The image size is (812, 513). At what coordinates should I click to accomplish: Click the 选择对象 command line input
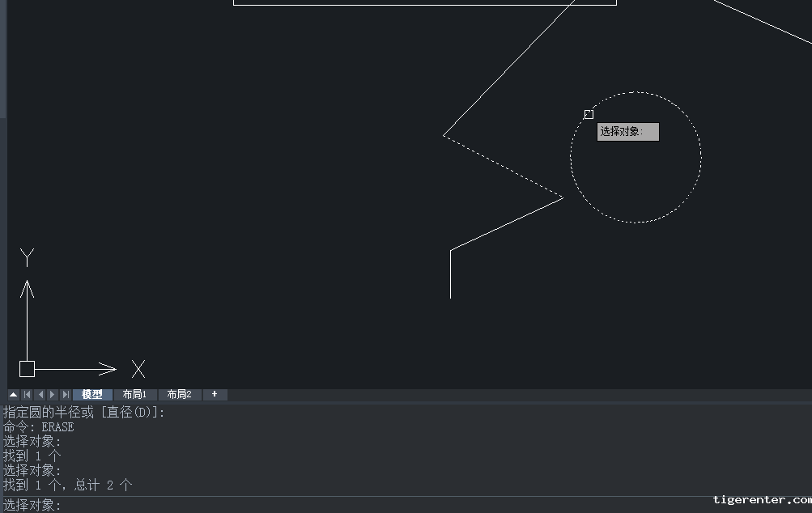point(324,506)
